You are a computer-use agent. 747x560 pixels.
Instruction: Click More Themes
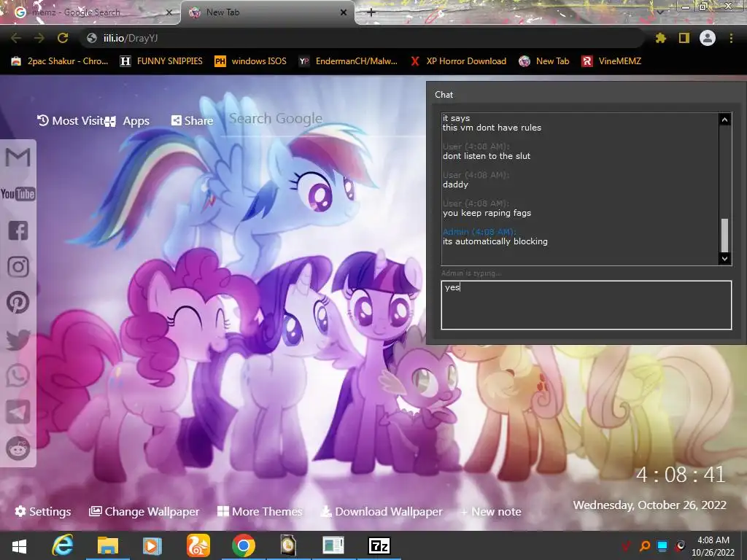260,511
